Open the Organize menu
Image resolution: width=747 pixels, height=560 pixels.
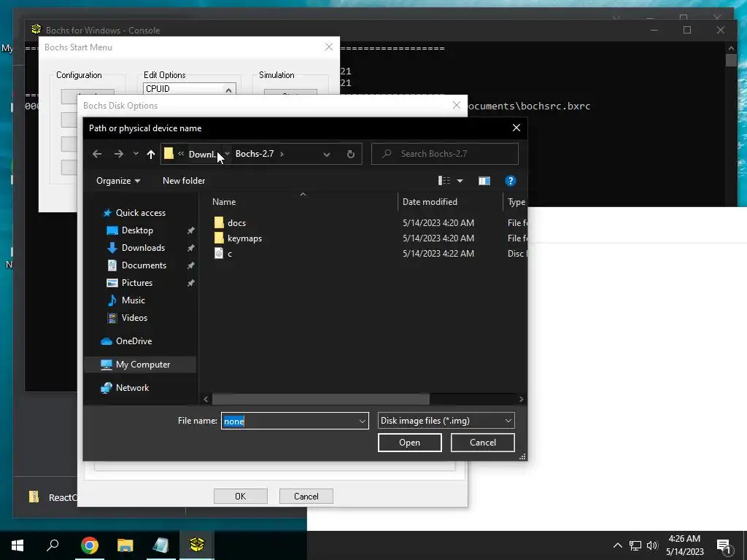pyautogui.click(x=118, y=181)
